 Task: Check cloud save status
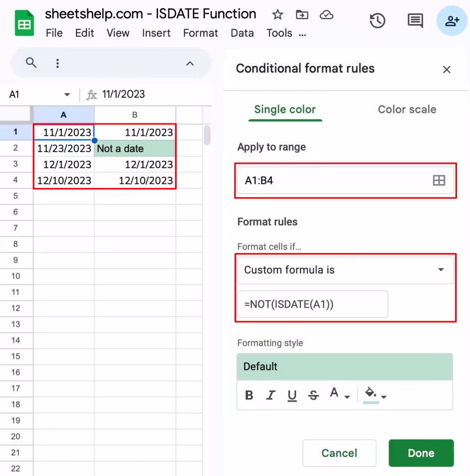coord(326,14)
